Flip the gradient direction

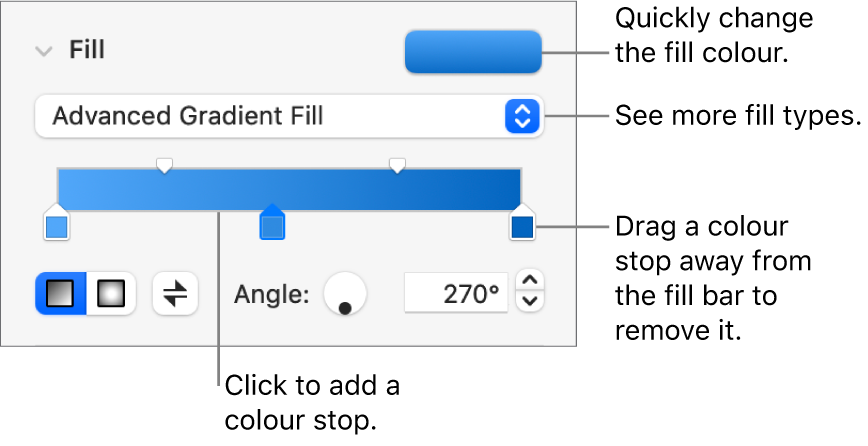click(175, 295)
